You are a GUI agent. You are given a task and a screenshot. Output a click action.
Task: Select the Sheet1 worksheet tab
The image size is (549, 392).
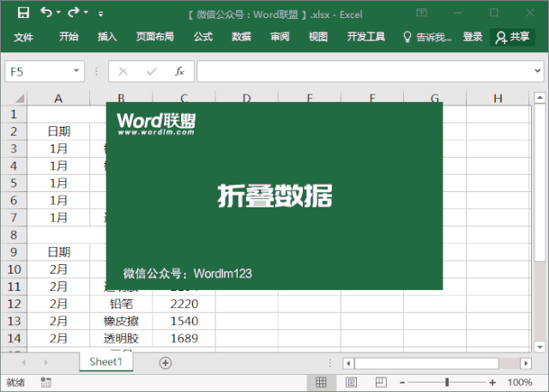tap(106, 362)
